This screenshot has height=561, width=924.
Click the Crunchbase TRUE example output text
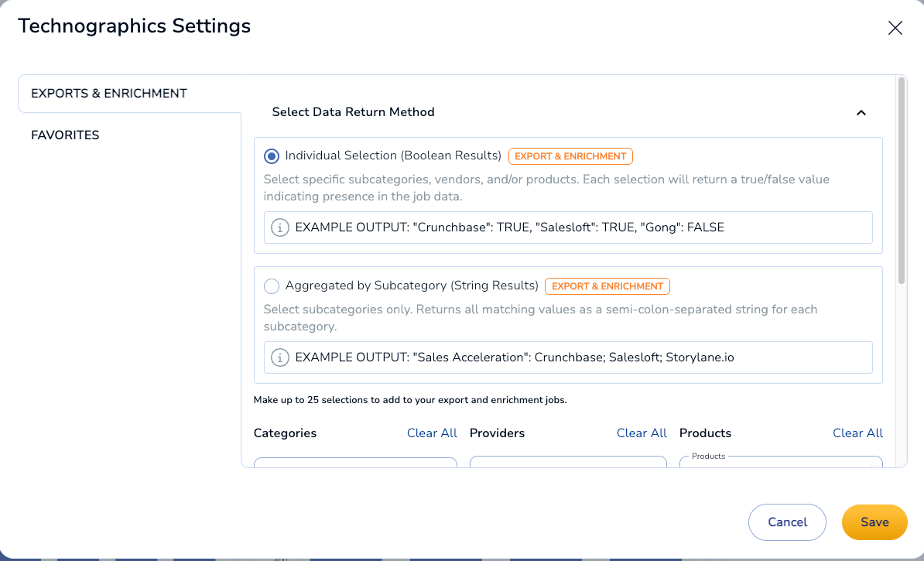[510, 227]
